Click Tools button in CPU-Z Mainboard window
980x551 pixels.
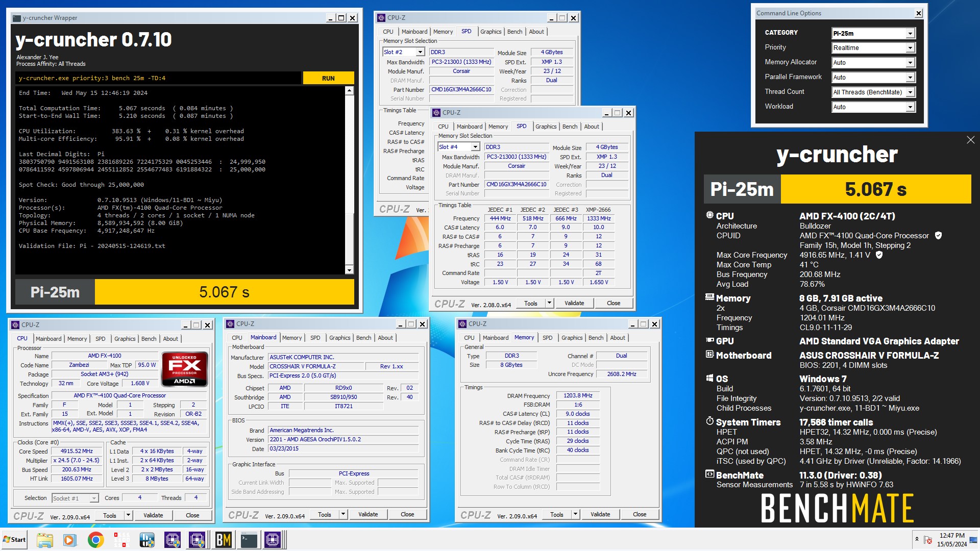click(325, 514)
